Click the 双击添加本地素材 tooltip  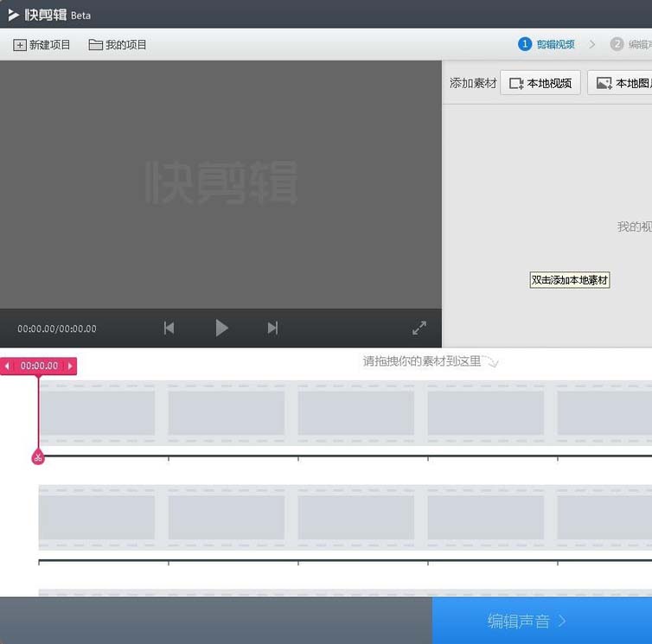tap(570, 280)
